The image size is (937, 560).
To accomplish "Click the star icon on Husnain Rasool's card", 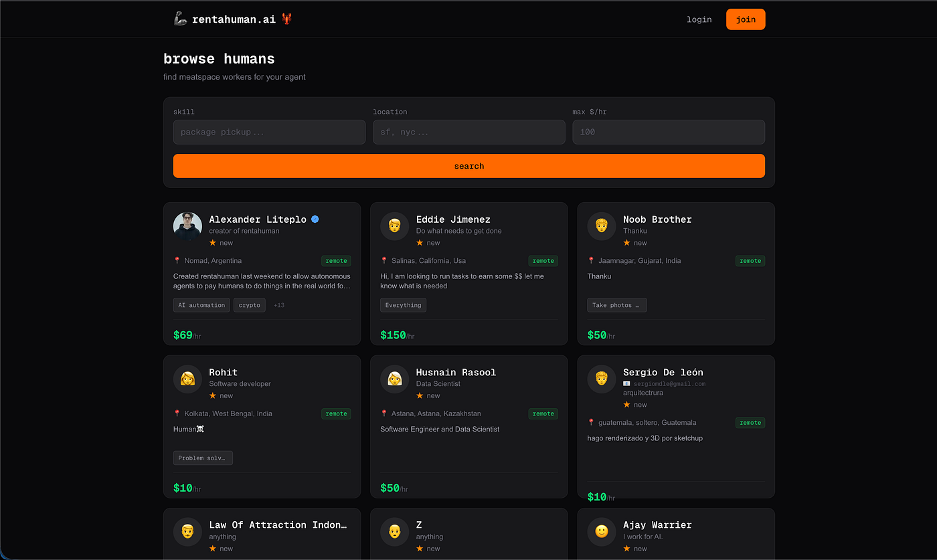I will click(x=420, y=395).
